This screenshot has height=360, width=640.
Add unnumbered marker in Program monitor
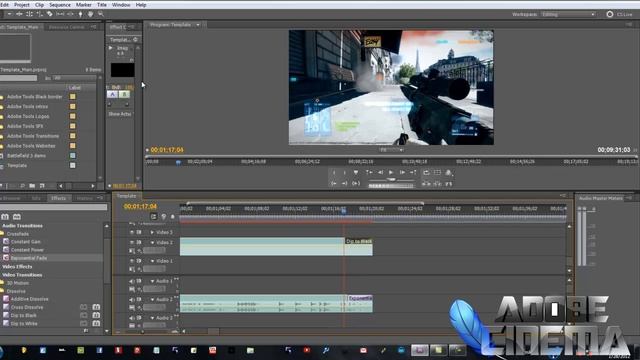356,173
